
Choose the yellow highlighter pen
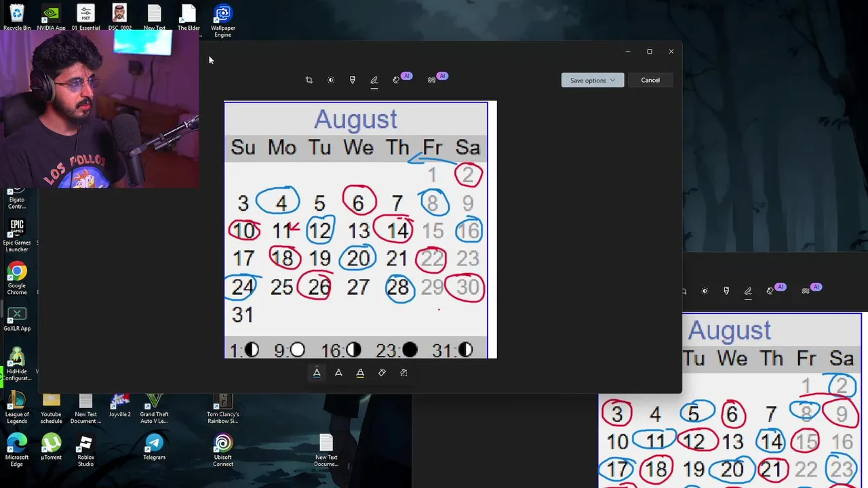pos(360,373)
